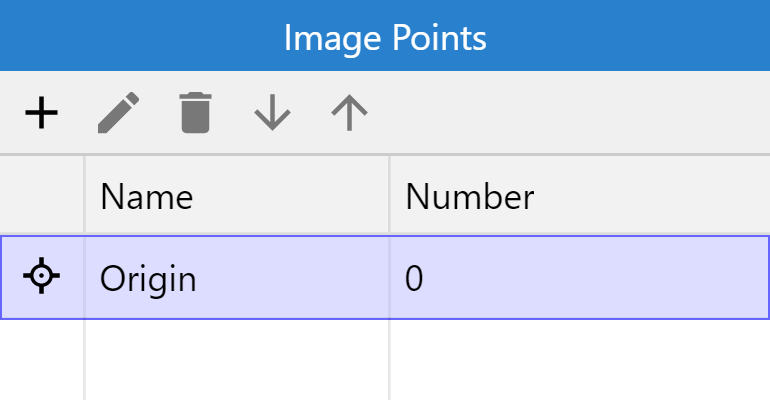Viewport: 770px width, 400px height.
Task: Click the Image Points title text
Action: click(x=385, y=38)
